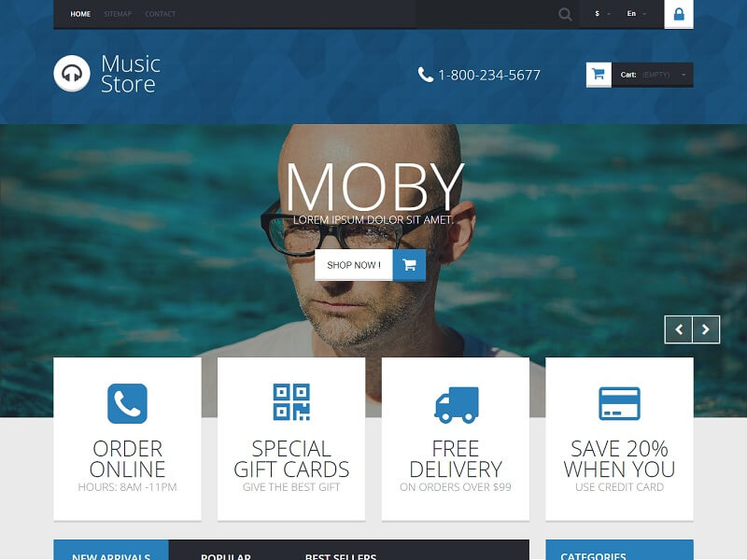Click the search magnifier icon
The height and width of the screenshot is (560, 747).
565,14
